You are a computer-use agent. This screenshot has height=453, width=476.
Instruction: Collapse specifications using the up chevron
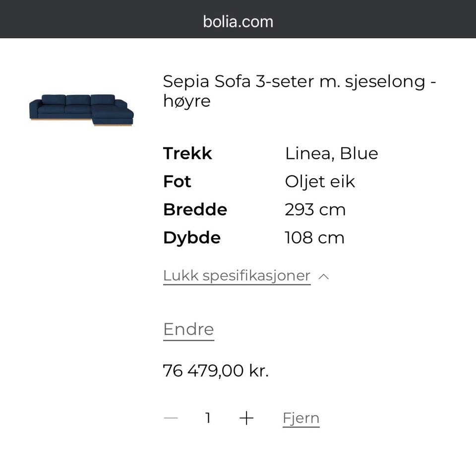point(323,277)
